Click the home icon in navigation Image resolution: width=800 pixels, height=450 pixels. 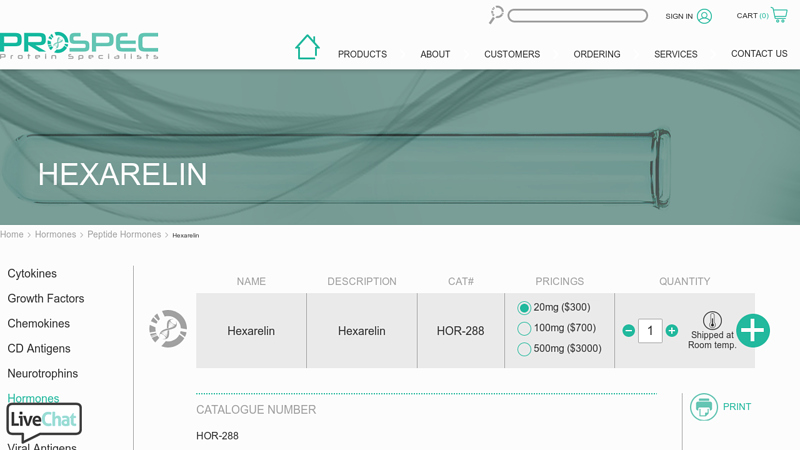tap(307, 47)
